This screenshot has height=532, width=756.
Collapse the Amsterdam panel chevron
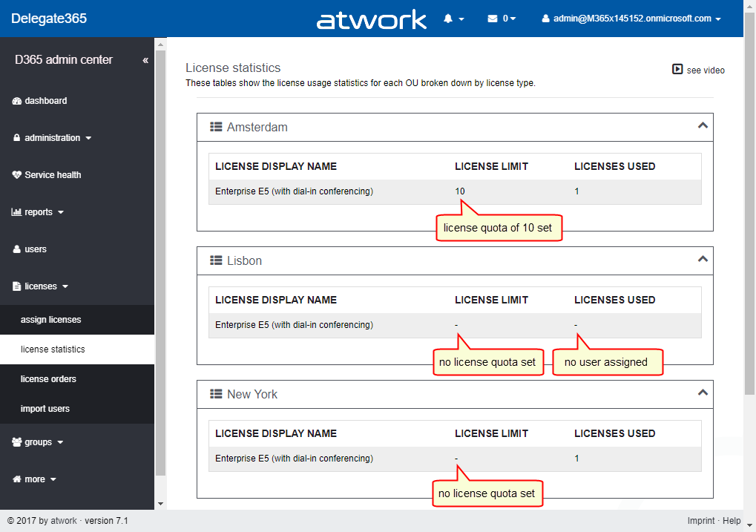pyautogui.click(x=703, y=125)
